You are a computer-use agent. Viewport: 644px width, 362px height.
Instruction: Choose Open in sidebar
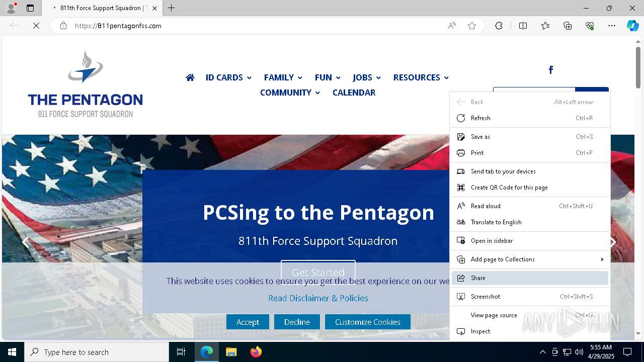click(x=530, y=241)
